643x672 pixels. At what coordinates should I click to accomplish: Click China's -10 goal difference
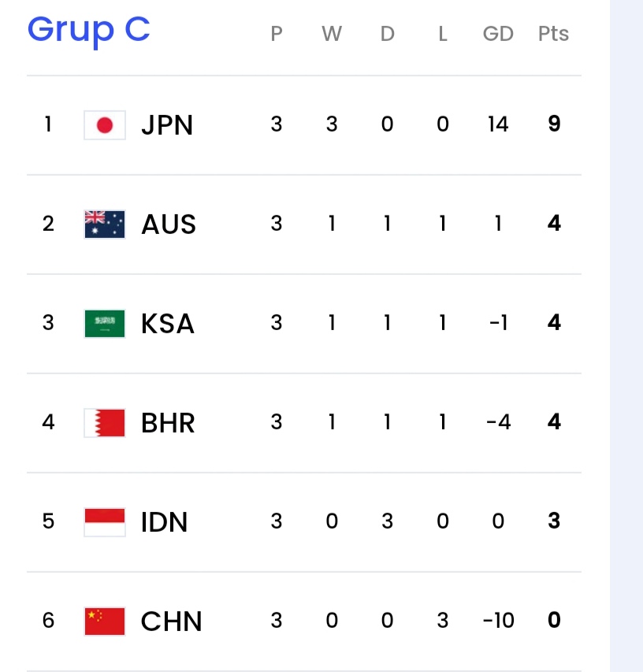tap(498, 620)
